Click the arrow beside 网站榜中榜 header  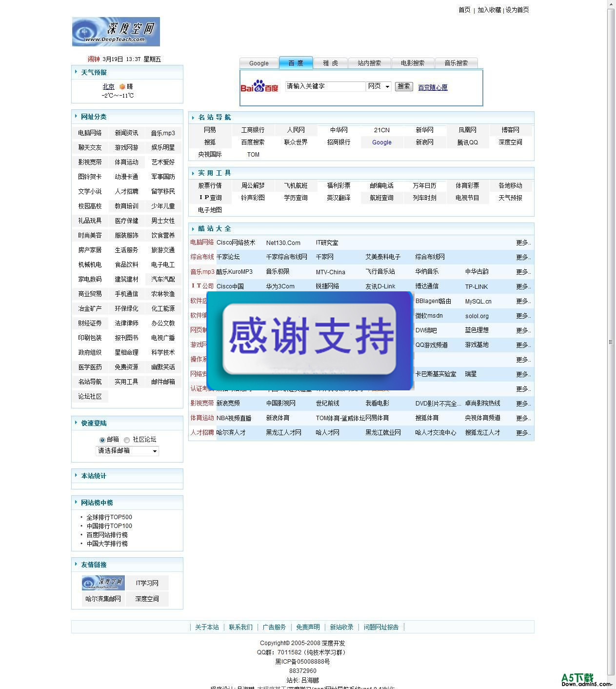[76, 502]
